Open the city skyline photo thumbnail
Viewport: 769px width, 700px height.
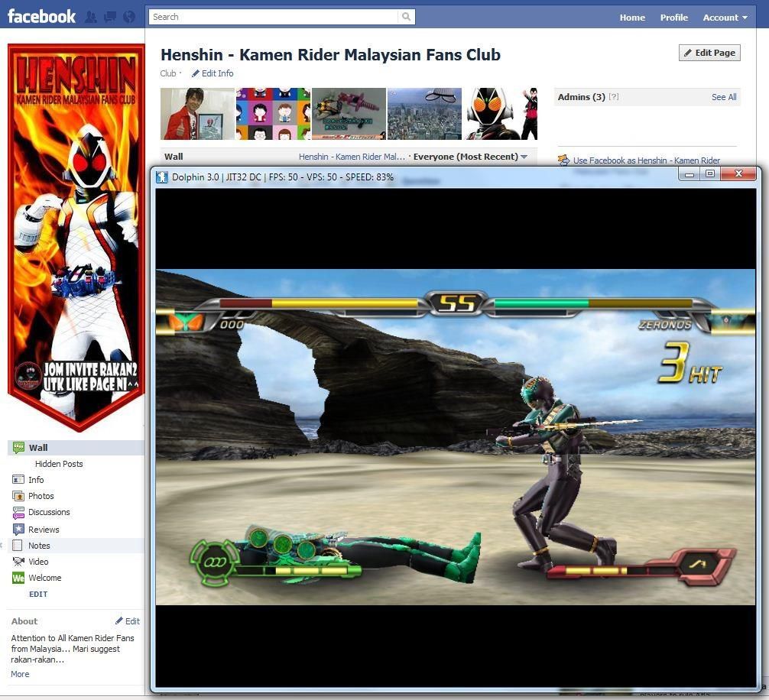click(x=424, y=114)
